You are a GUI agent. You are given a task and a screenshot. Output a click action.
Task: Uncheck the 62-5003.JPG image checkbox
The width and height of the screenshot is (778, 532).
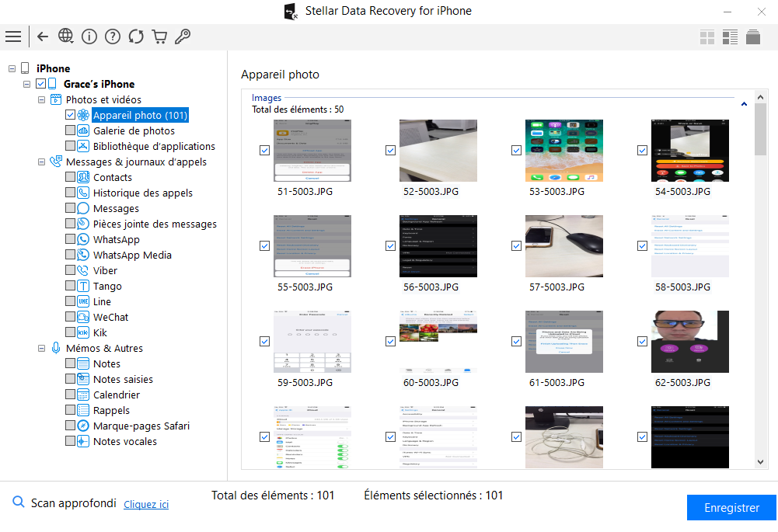click(x=642, y=342)
